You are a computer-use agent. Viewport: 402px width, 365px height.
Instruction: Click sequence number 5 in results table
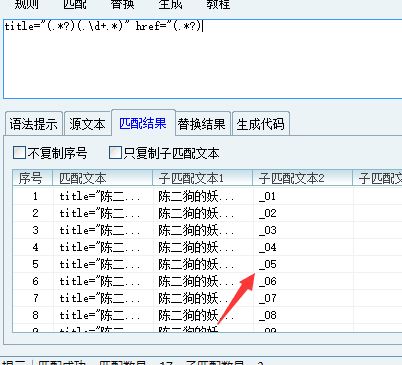[35, 264]
